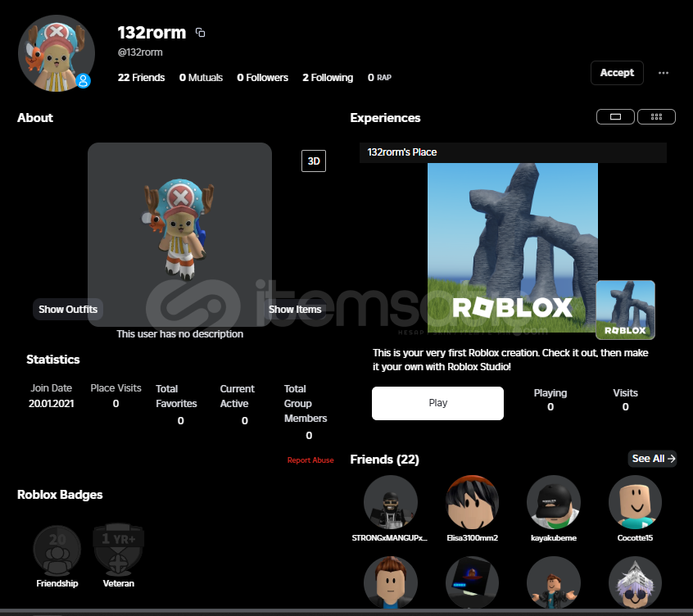This screenshot has width=693, height=616.
Task: Click the Report Abuse link
Action: (310, 460)
